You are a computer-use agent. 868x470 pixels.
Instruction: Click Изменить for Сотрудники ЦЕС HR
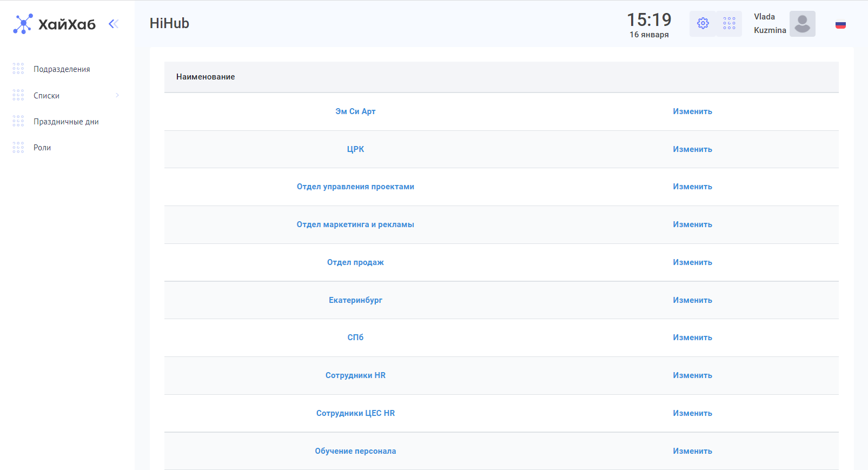692,413
